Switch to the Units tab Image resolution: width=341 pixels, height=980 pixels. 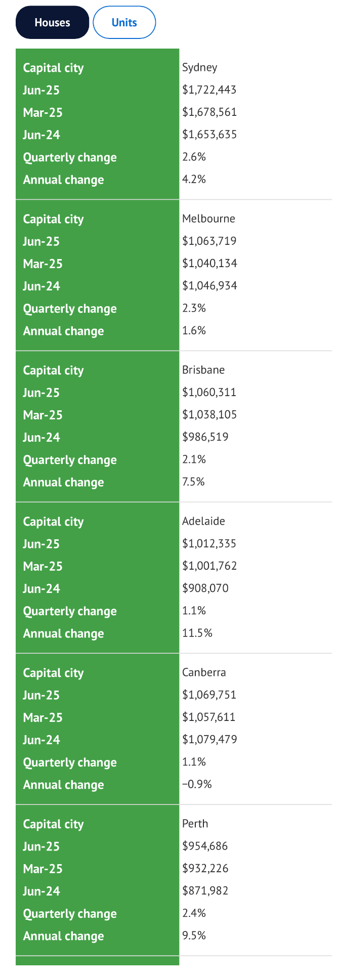pos(124,23)
